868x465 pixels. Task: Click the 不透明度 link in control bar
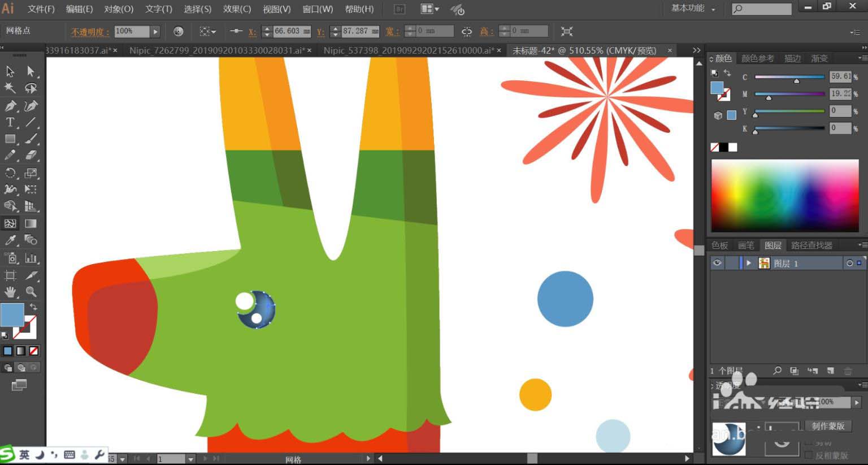[x=90, y=32]
